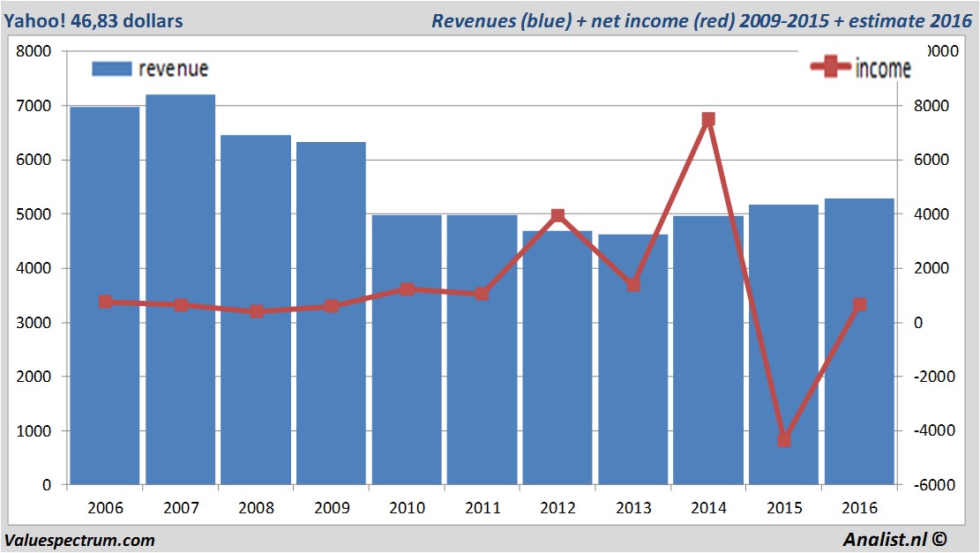Viewport: 980px width, 553px height.
Task: Select the 2010 revenue bar
Action: pyautogui.click(x=407, y=350)
